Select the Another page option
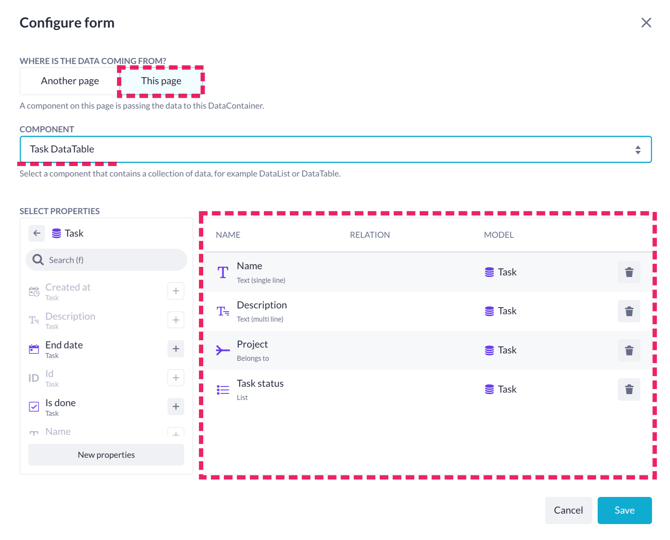Viewport: 670px width, 540px height. point(70,81)
